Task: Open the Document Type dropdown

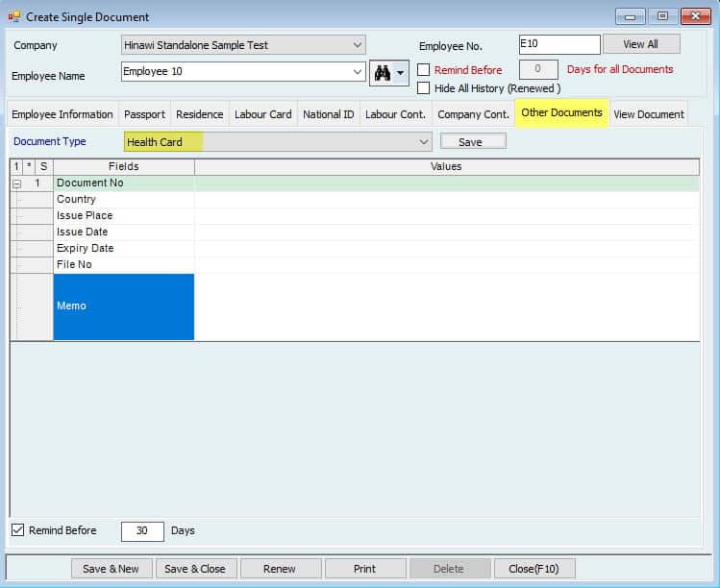Action: tap(424, 142)
